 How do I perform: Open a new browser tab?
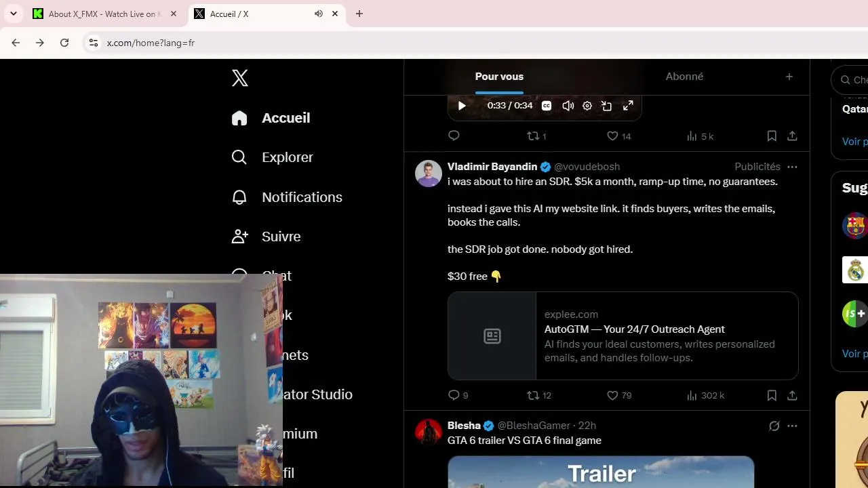(359, 14)
